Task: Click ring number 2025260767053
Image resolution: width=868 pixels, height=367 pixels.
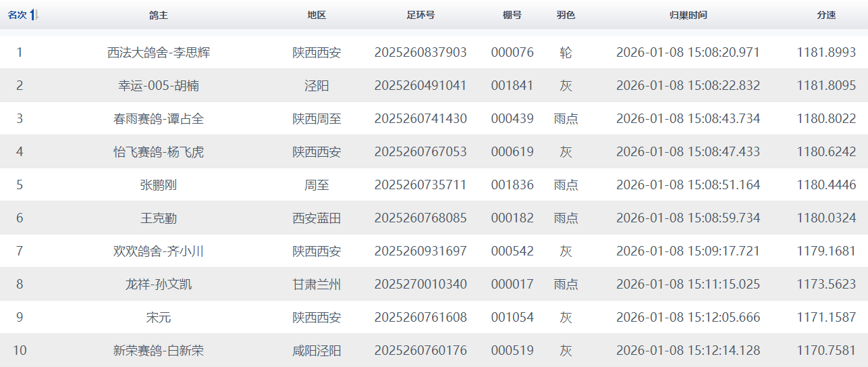Action: [421, 151]
